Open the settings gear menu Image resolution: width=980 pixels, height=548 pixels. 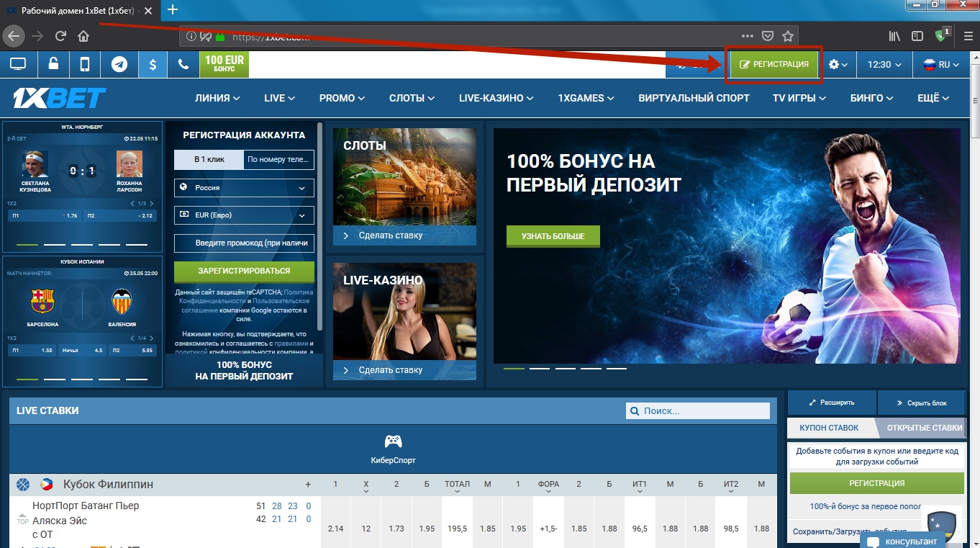838,65
